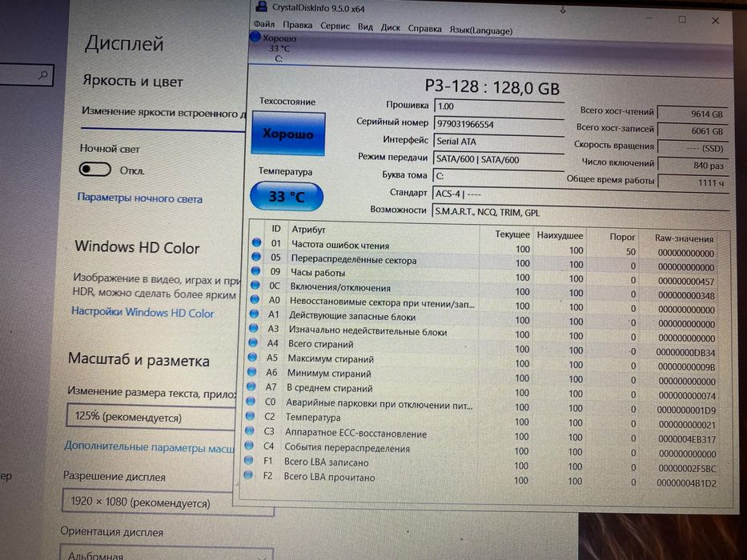Click the Наихудшее column header
The image size is (747, 560).
[560, 235]
